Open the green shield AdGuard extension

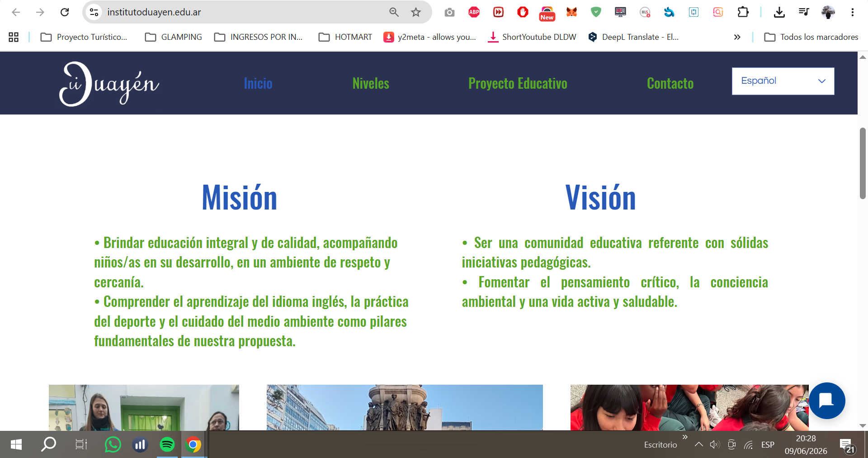(x=596, y=12)
